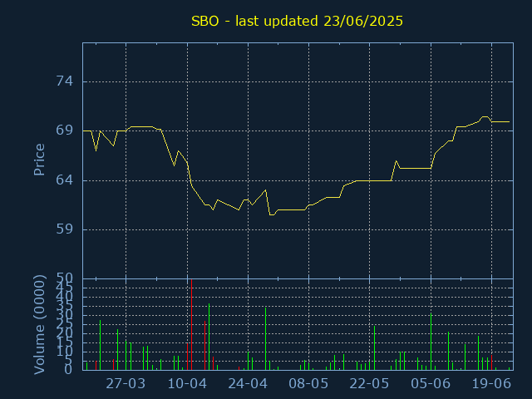Click the price level 69 label

pyautogui.click(x=64, y=131)
